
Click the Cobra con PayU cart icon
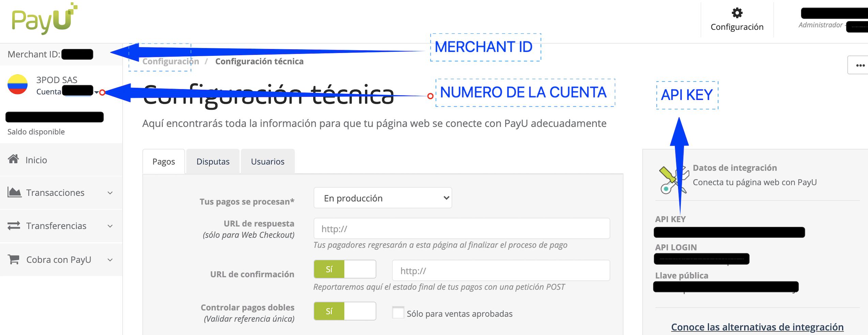point(14,259)
